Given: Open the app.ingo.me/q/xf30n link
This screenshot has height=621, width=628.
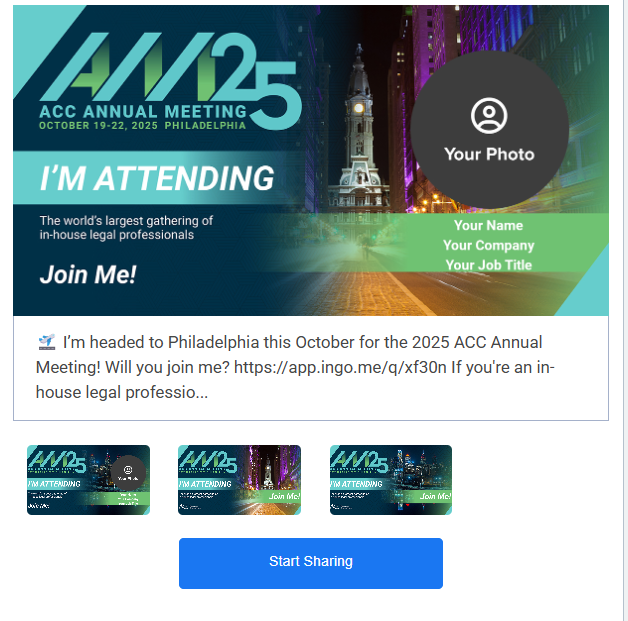Looking at the screenshot, I should click(340, 367).
